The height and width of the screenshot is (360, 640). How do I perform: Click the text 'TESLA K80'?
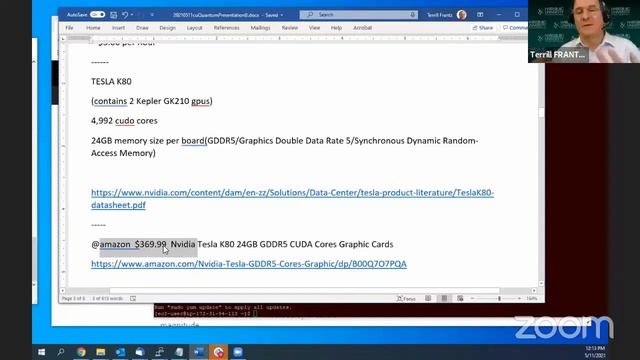tap(111, 82)
